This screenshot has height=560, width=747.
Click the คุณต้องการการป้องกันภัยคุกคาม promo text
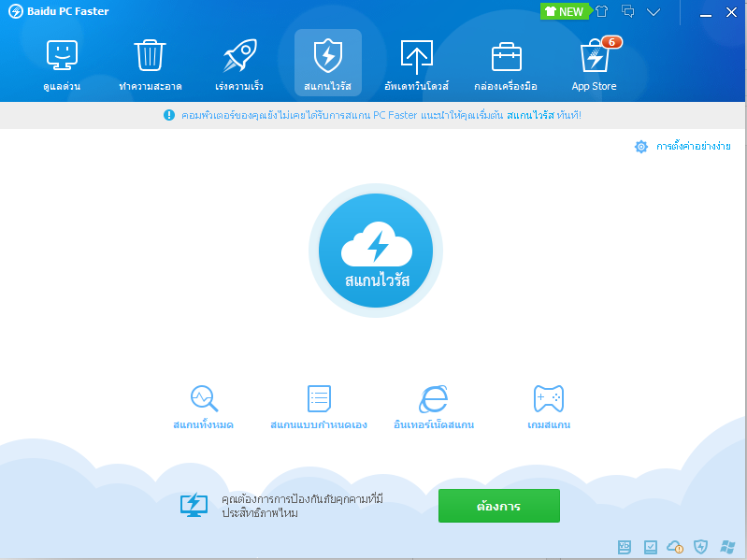pos(303,506)
